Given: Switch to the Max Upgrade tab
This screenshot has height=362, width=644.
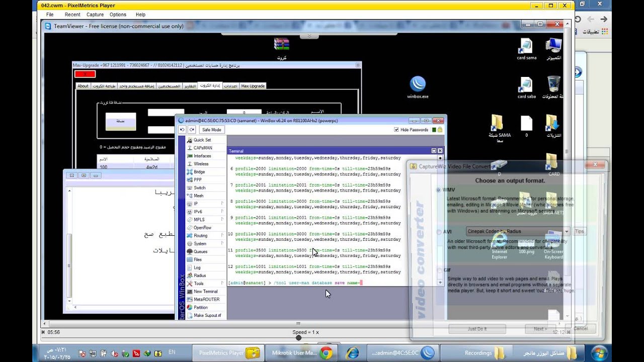Looking at the screenshot, I should (253, 86).
